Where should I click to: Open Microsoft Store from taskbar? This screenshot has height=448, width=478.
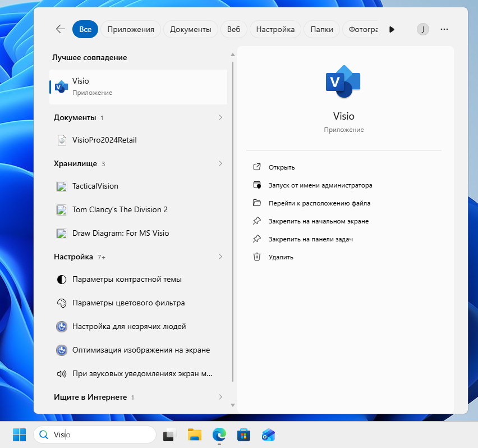click(x=244, y=435)
